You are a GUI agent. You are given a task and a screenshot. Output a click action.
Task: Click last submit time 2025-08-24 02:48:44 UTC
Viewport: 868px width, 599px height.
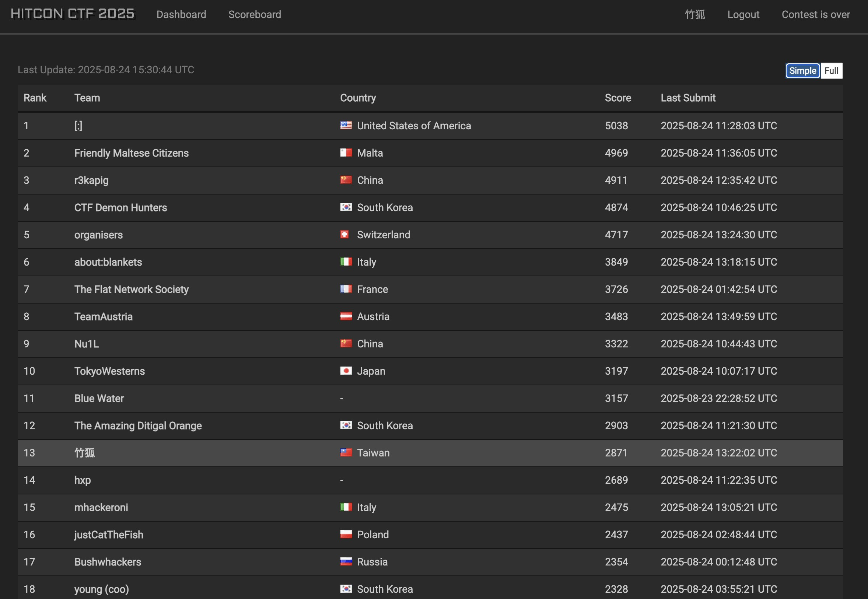tap(719, 535)
